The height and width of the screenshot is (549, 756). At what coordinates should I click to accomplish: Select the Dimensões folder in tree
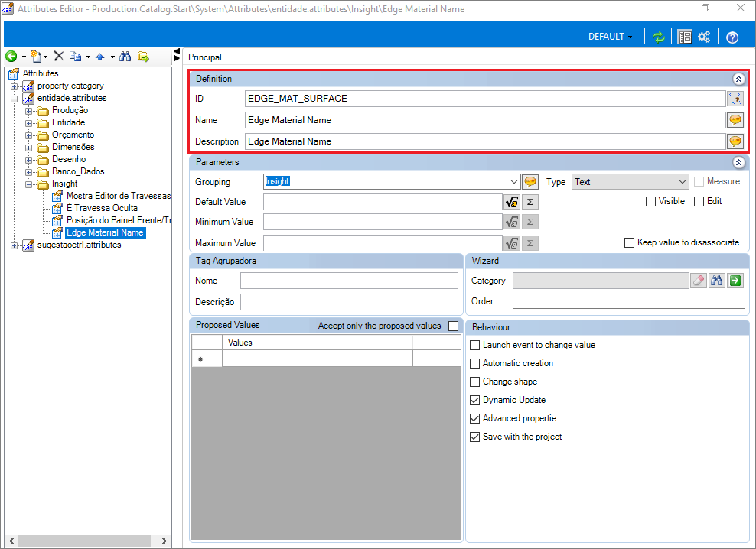click(73, 147)
